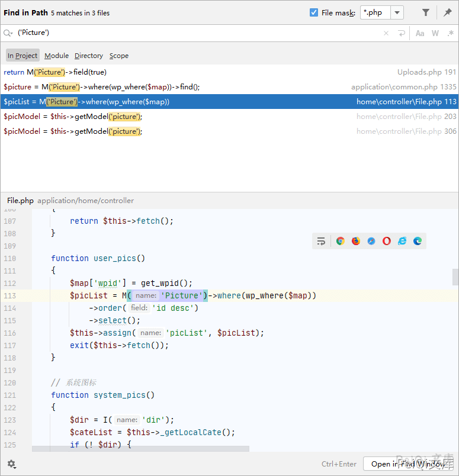
Task: Select the Directory scope tab
Action: pos(89,56)
